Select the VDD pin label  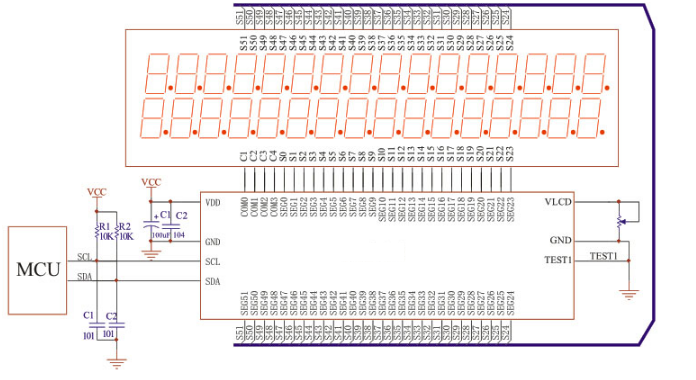(x=213, y=202)
